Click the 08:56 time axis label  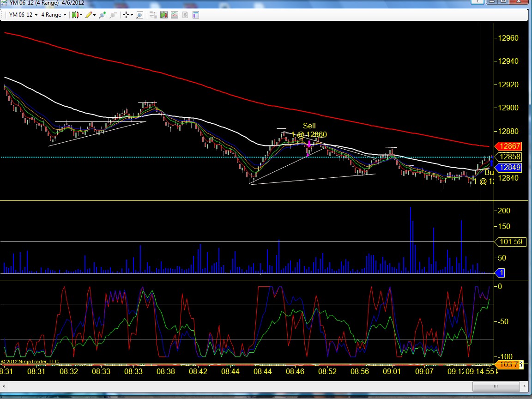coord(360,371)
